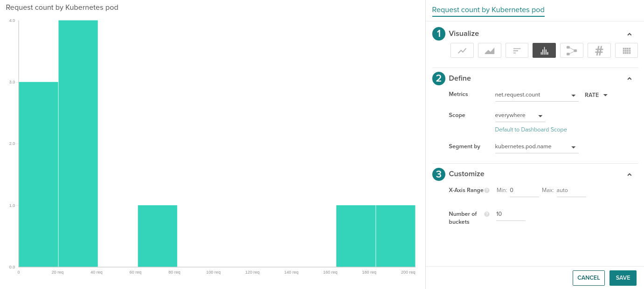This screenshot has height=289, width=644.
Task: Click the Default to Dashboard Scope link
Action: [531, 129]
